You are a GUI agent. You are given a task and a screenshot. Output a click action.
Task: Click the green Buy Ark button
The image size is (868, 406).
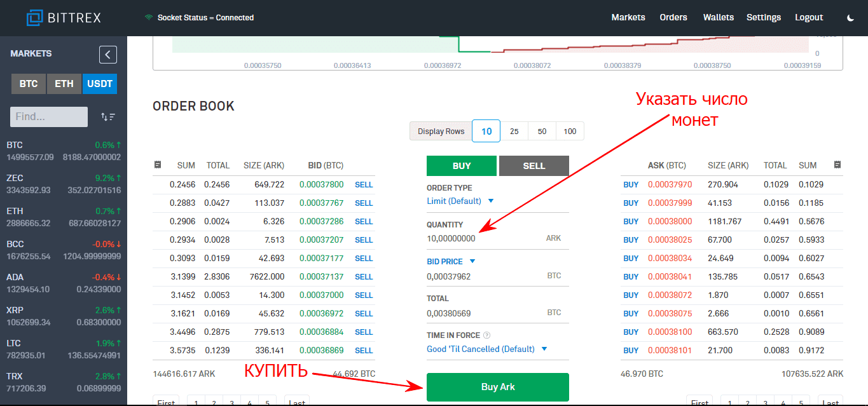[498, 387]
